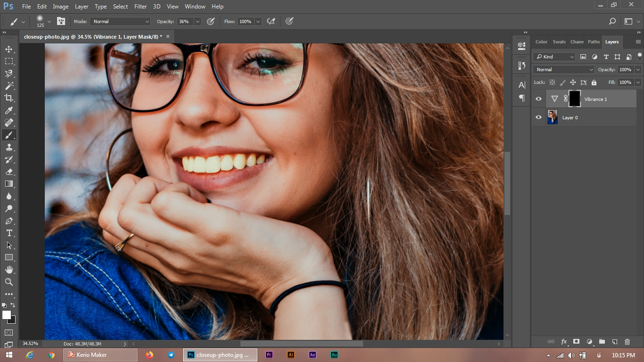Select the Magic Wand tool
The height and width of the screenshot is (362, 644).
click(x=9, y=86)
